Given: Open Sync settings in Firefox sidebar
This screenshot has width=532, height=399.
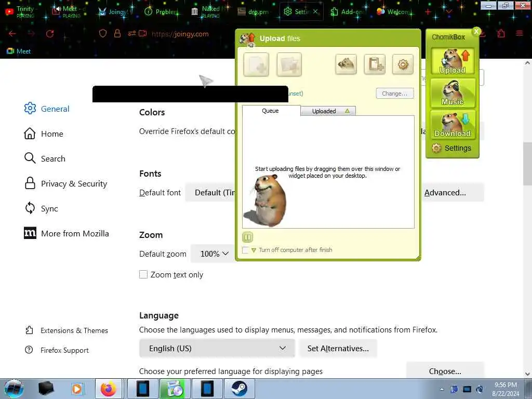Looking at the screenshot, I should (41, 208).
